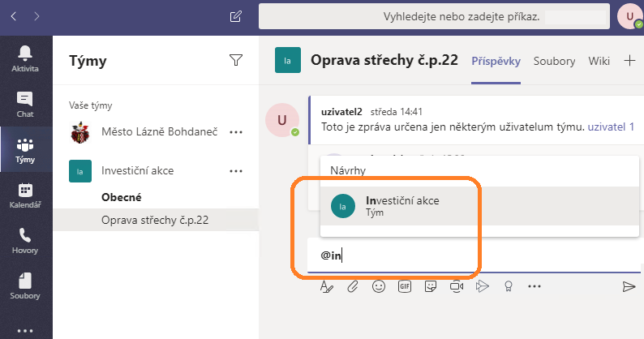Send the message with arrow icon
The image size is (644, 339).
(x=629, y=286)
